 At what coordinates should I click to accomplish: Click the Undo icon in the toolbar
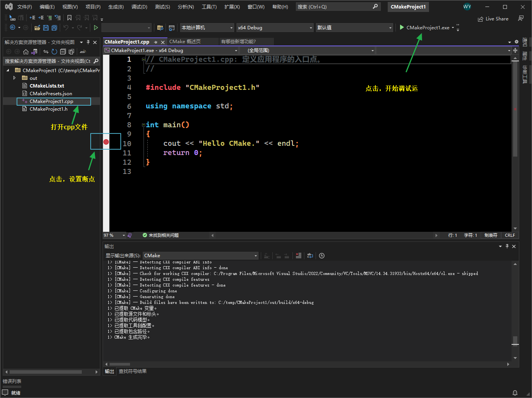[66, 27]
